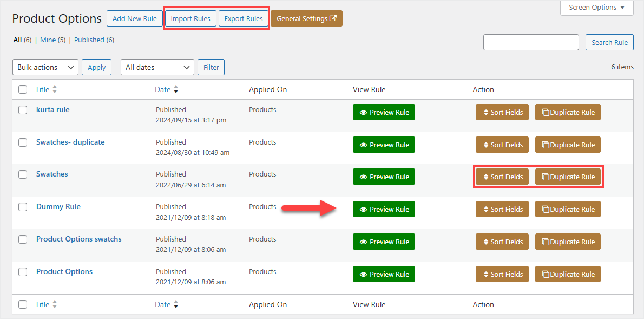Click the eye icon on kurta rule preview
The height and width of the screenshot is (319, 644).
pyautogui.click(x=364, y=113)
